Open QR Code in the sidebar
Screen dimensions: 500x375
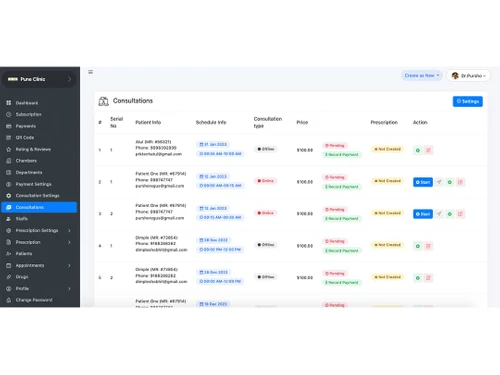click(x=25, y=138)
